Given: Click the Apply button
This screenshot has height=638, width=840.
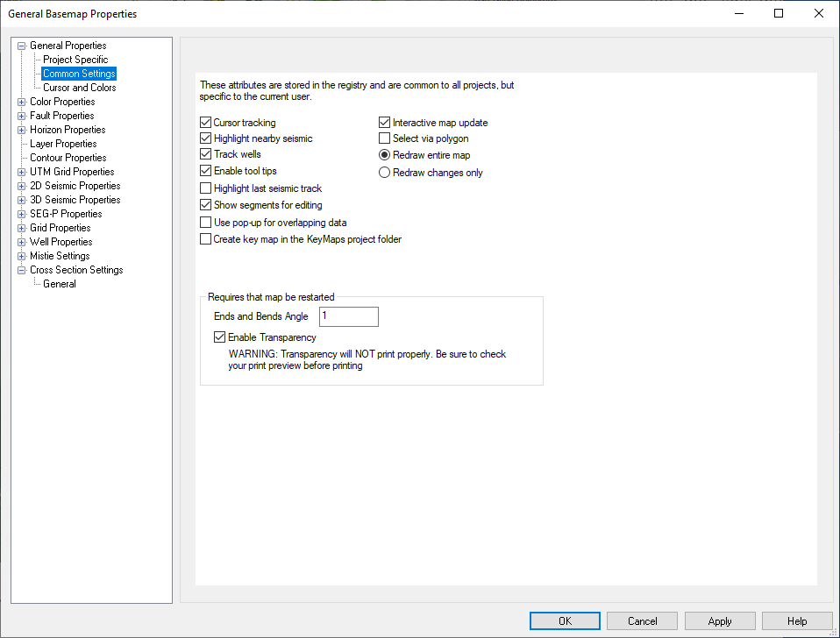Looking at the screenshot, I should click(720, 620).
